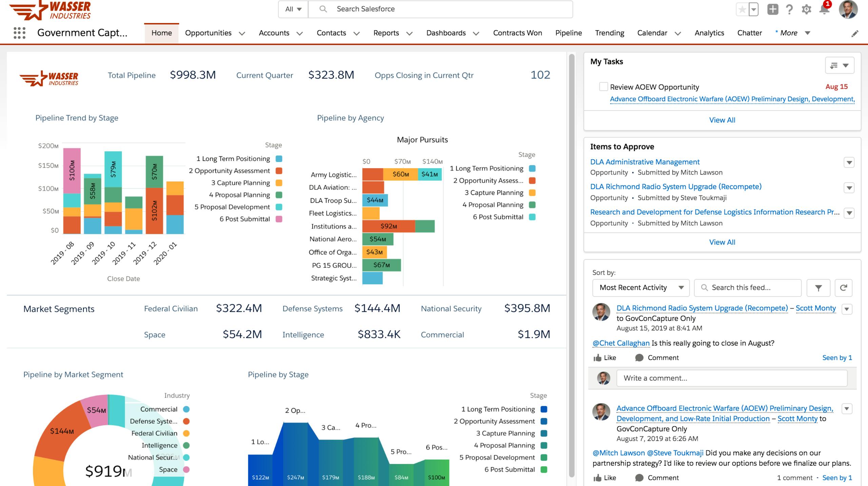Screen dimensions: 868x486
Task: Expand the Calendar tab dropdown
Action: [x=677, y=33]
